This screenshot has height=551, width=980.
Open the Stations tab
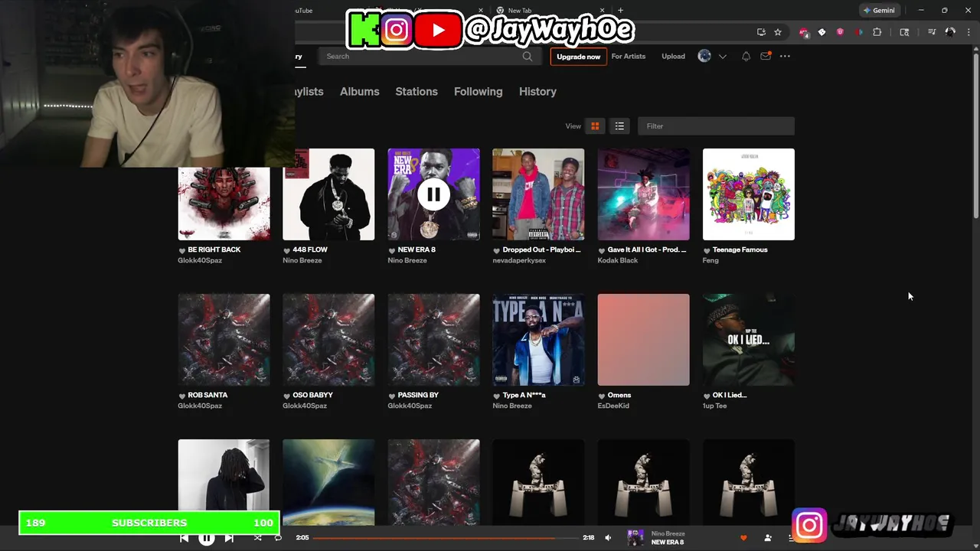click(x=416, y=92)
